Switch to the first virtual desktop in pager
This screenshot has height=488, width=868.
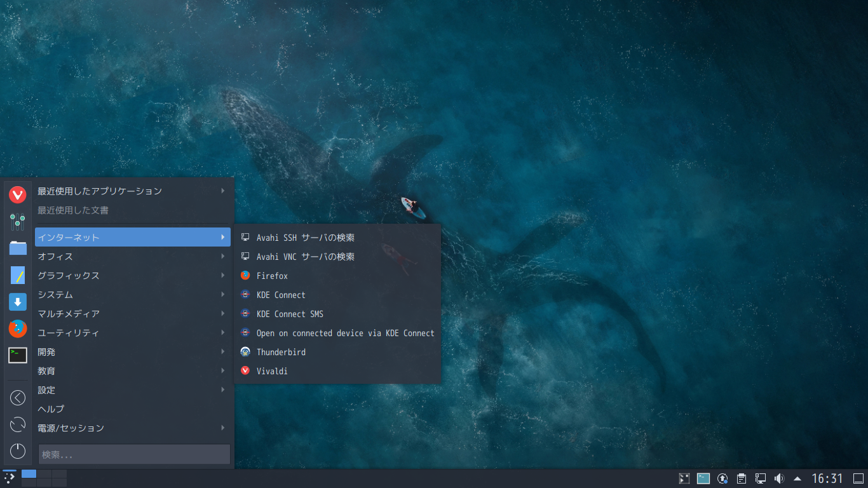(x=29, y=473)
